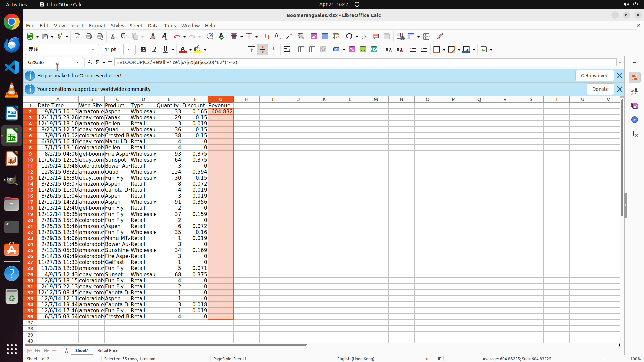Switch to Retail Price sheet tab
Viewport: 644px width, 362px height.
pos(107,350)
